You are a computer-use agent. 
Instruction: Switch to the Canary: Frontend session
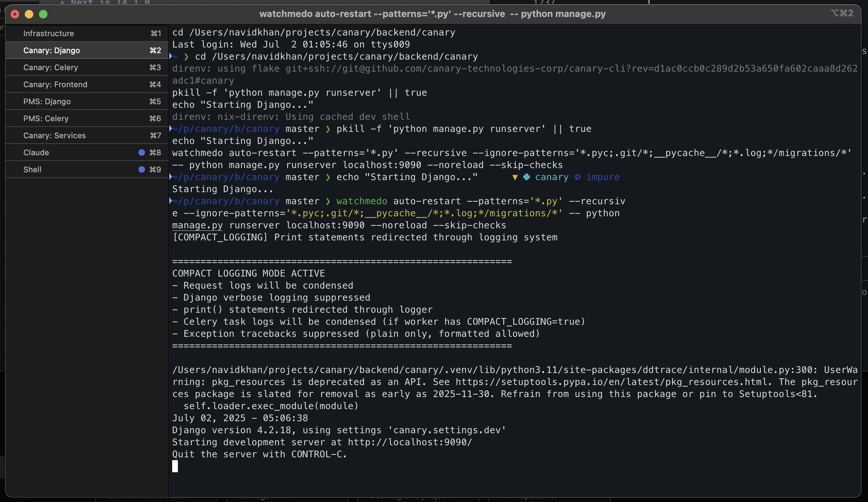click(55, 84)
